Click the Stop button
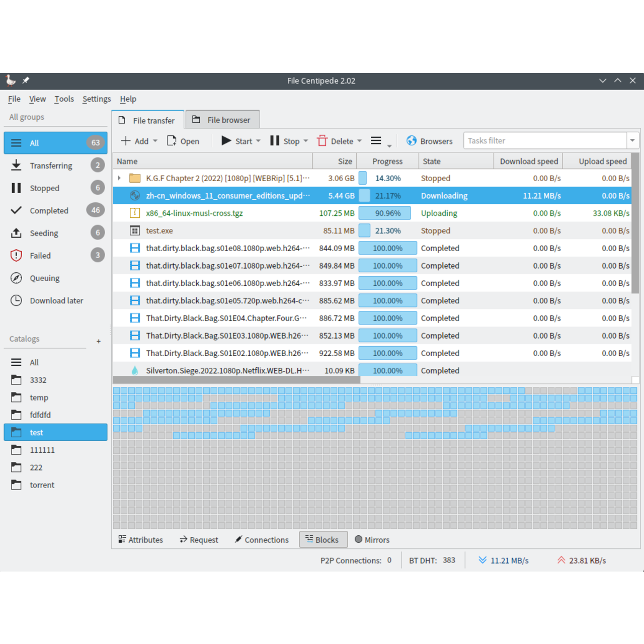644x644 pixels. tap(285, 141)
